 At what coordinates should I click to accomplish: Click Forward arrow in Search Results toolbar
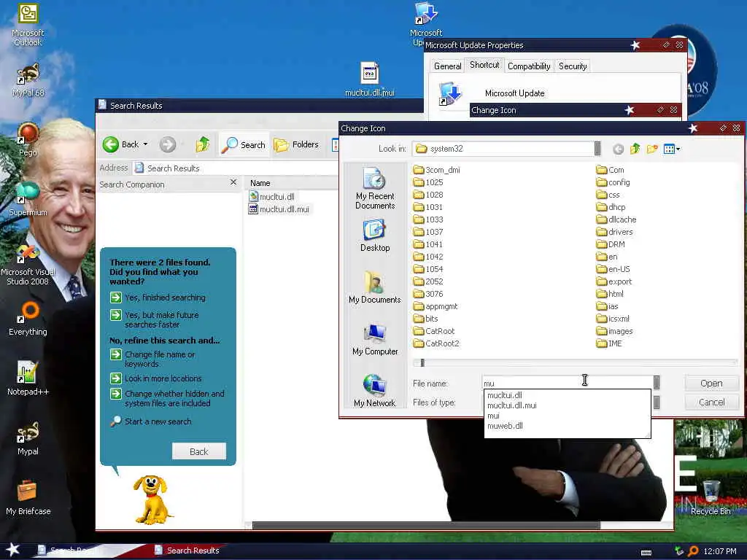[168, 144]
